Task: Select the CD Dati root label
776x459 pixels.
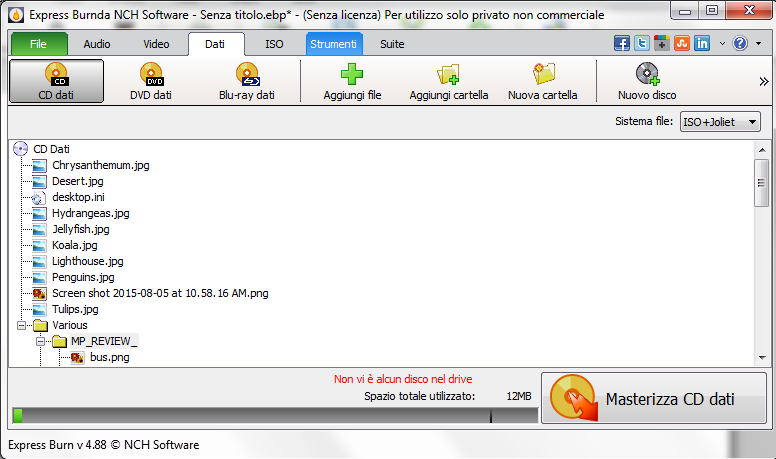Action: (x=51, y=149)
